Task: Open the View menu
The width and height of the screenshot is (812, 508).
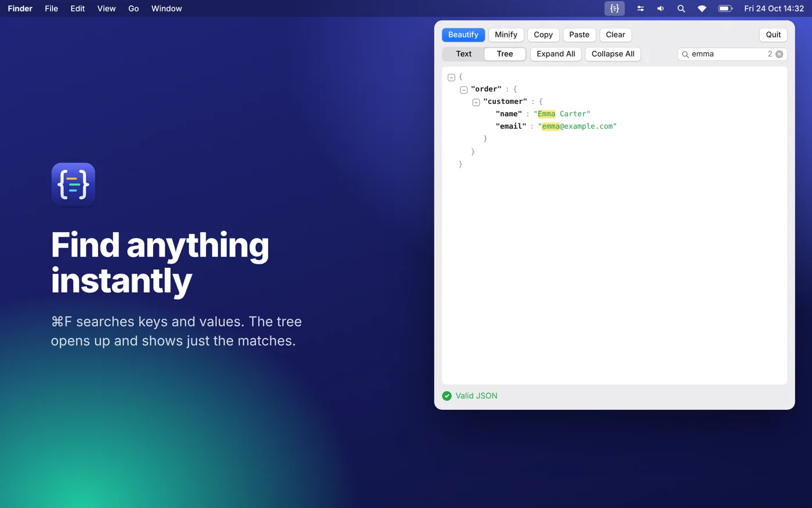Action: tap(107, 9)
